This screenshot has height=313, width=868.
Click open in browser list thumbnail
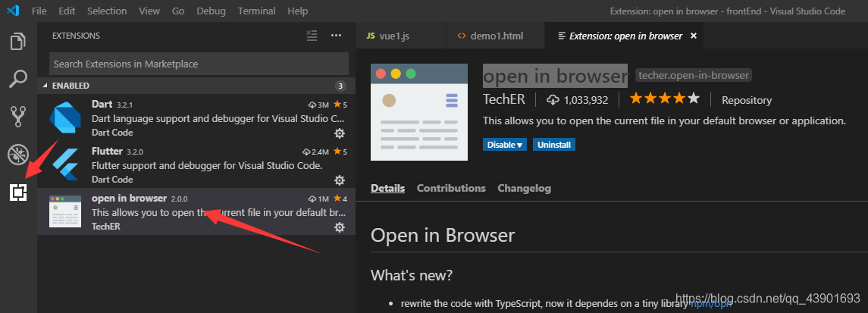pyautogui.click(x=64, y=211)
